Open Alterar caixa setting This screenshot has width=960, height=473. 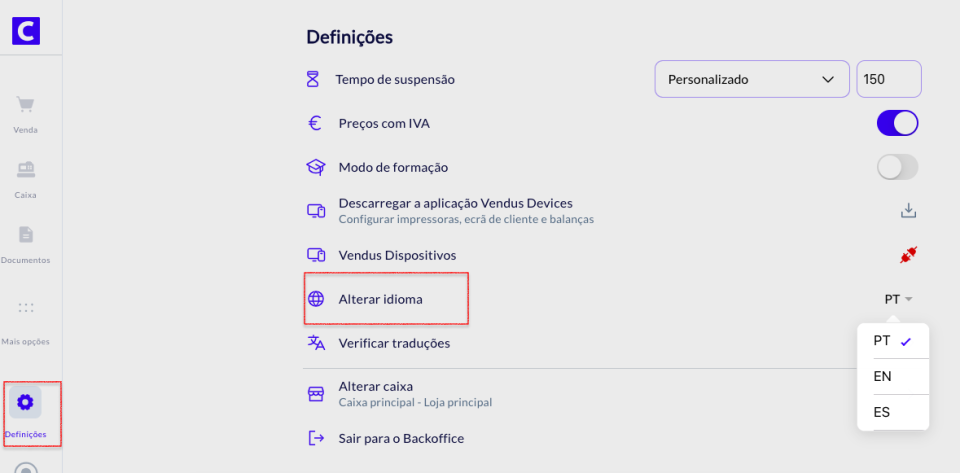point(376,386)
